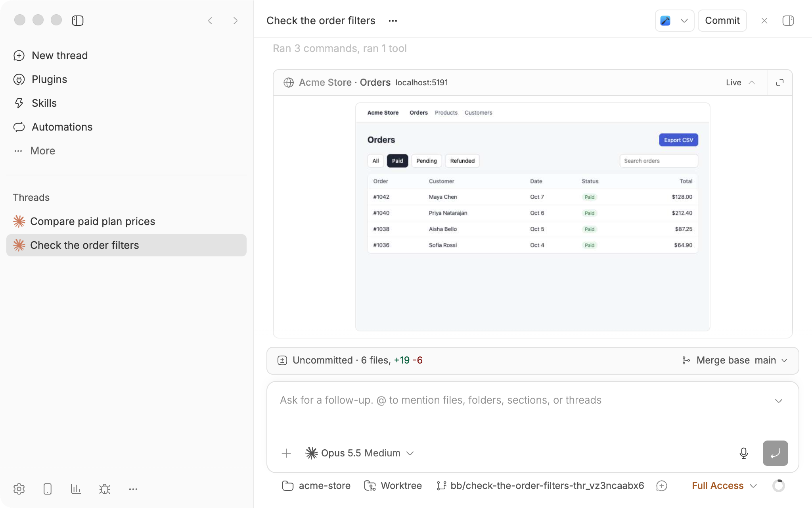Click the microphone dictation icon
This screenshot has width=812, height=508.
(744, 453)
